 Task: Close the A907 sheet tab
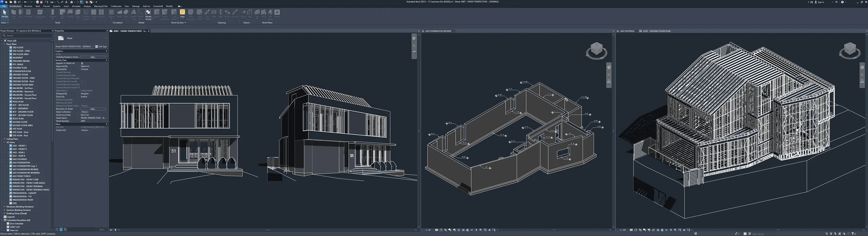(x=149, y=31)
